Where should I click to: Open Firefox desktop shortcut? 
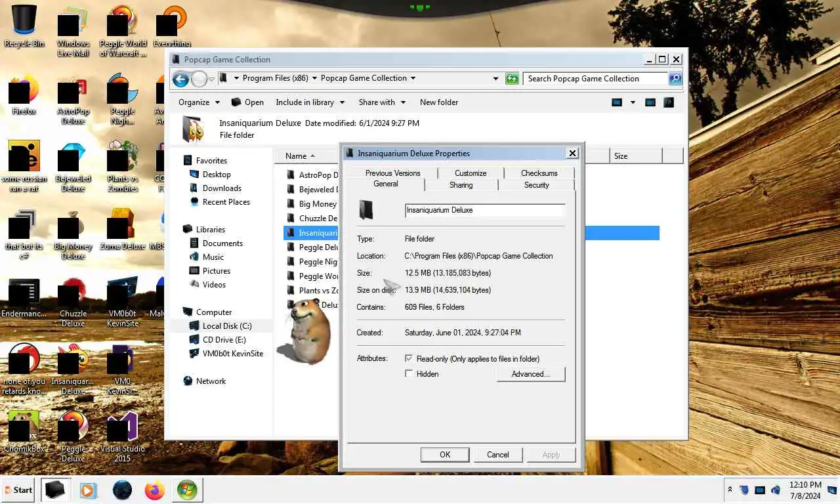pos(24,96)
